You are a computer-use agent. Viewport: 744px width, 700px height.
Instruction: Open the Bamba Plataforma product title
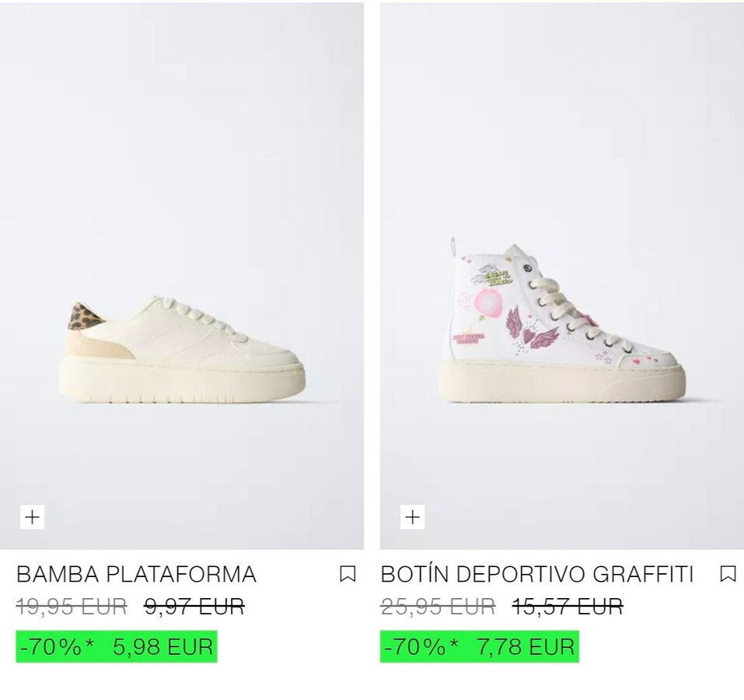(x=137, y=574)
